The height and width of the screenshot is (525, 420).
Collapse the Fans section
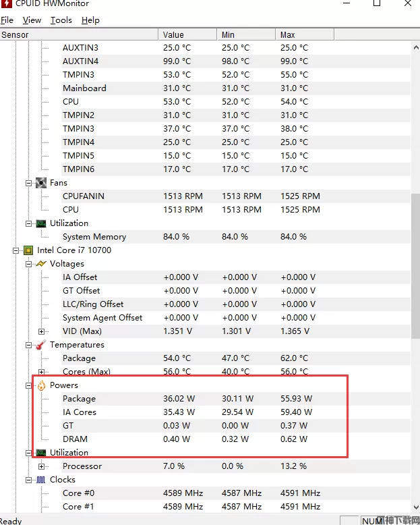tap(28, 183)
